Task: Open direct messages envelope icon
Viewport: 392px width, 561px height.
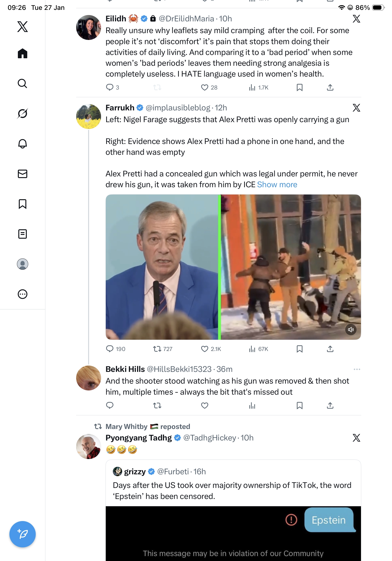Action: pos(23,174)
